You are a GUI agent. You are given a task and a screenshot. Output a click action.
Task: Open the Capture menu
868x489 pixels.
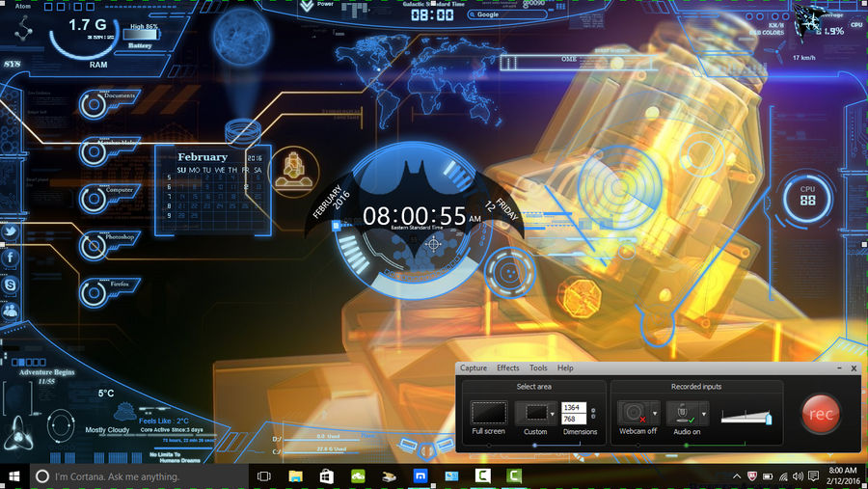tap(474, 367)
